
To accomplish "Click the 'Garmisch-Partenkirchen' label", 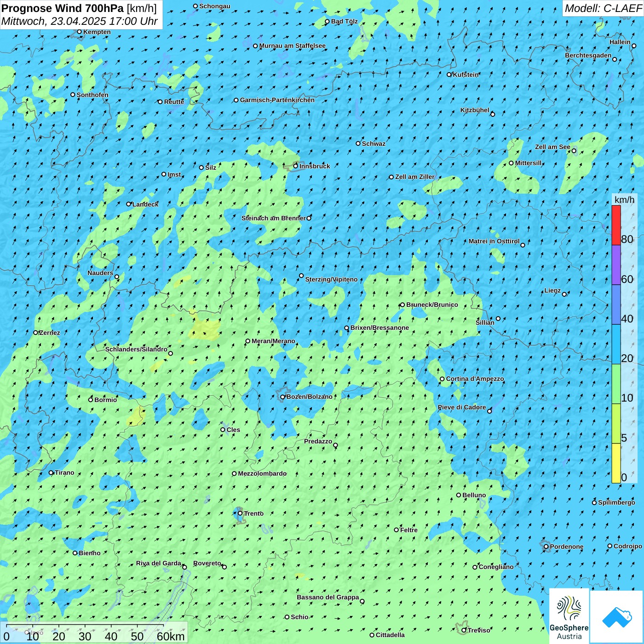I will (277, 100).
